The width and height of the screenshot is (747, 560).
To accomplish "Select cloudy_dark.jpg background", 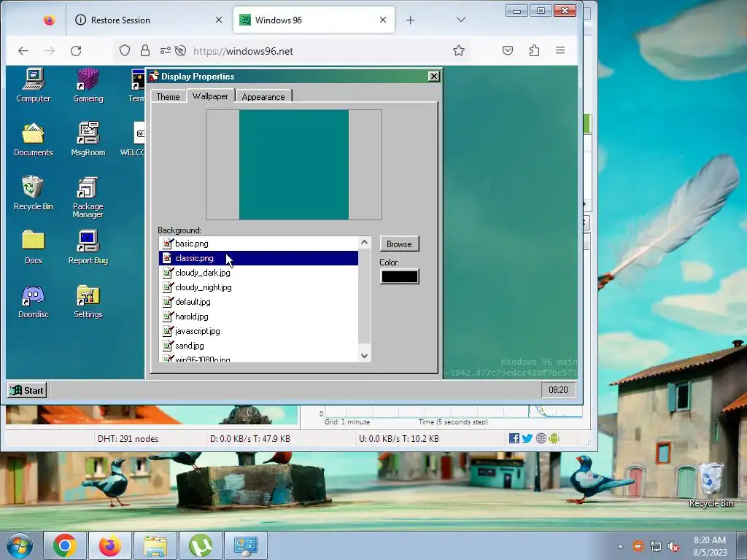I will click(x=259, y=273).
